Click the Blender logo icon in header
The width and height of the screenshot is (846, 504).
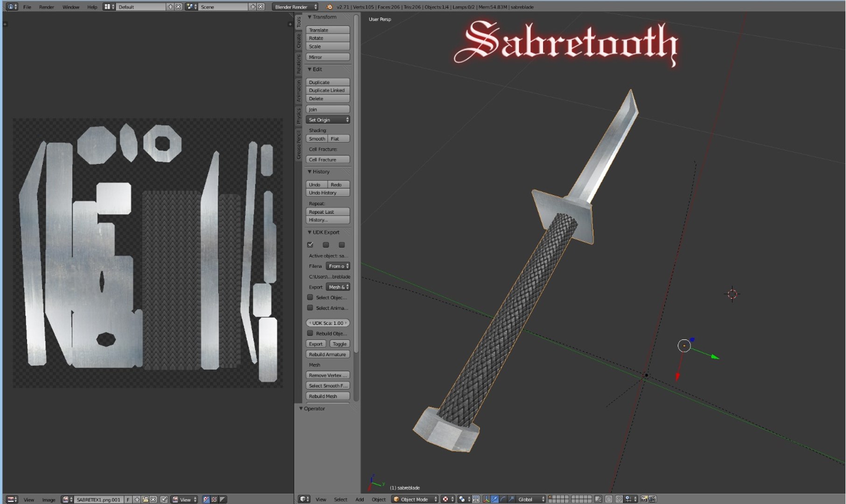[x=330, y=7]
